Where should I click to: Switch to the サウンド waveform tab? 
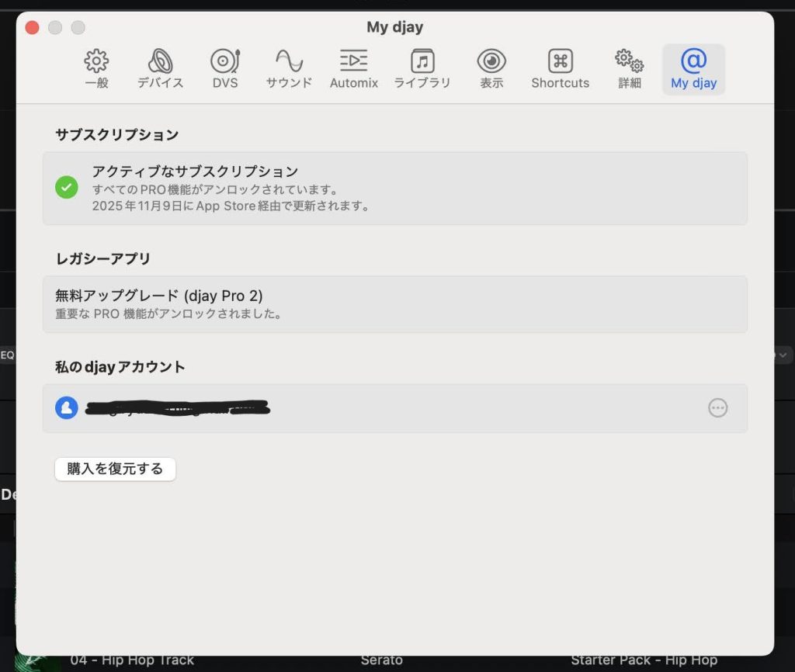click(289, 69)
